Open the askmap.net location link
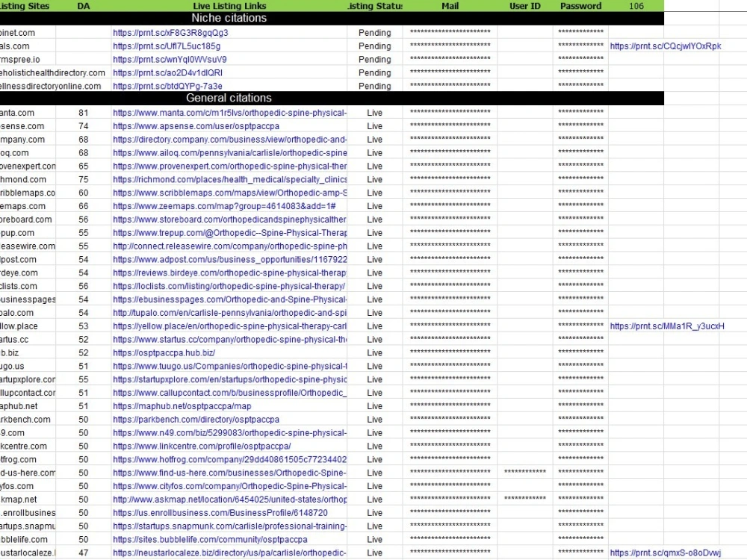 [229, 500]
